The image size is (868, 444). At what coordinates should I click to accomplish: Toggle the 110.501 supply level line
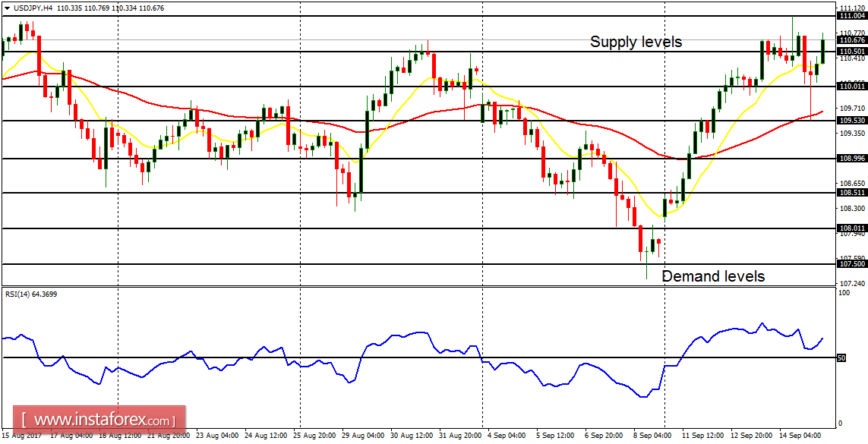851,52
